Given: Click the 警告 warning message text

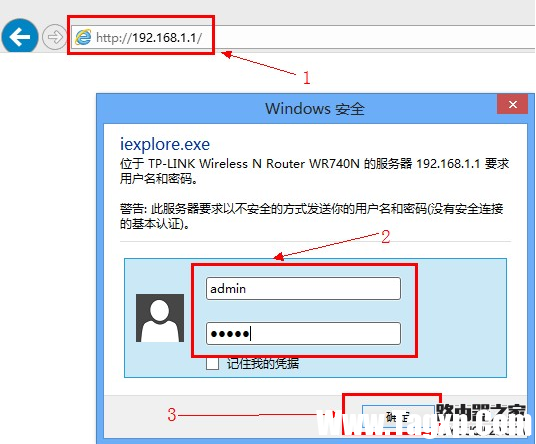Looking at the screenshot, I should pyautogui.click(x=311, y=216).
